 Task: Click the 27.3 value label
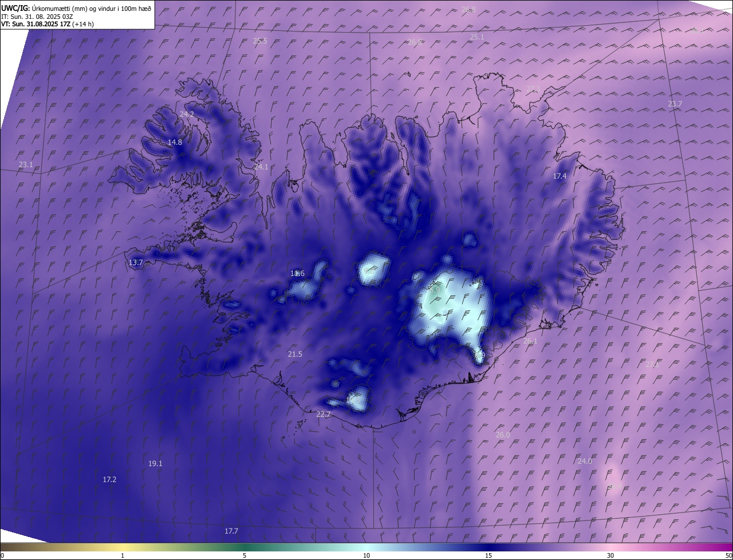[x=533, y=89]
